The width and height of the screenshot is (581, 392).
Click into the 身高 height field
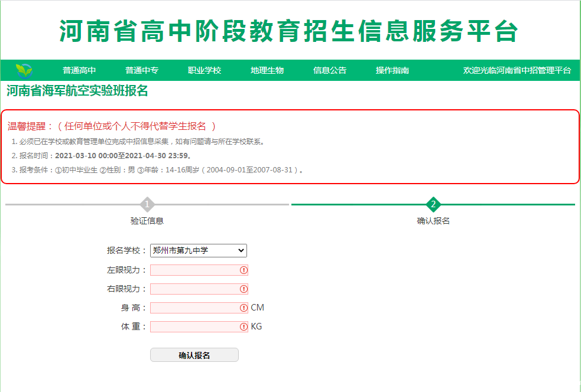(x=194, y=308)
